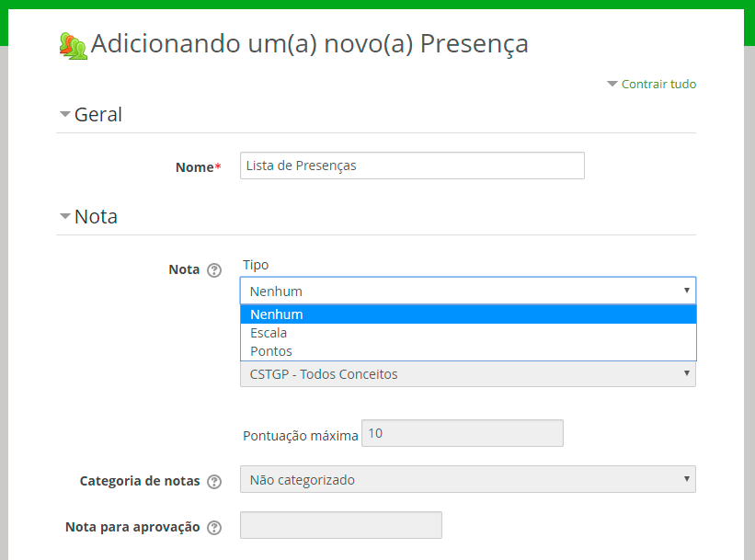Collapse the Geral section
This screenshot has height=560, width=755.
tap(64, 115)
